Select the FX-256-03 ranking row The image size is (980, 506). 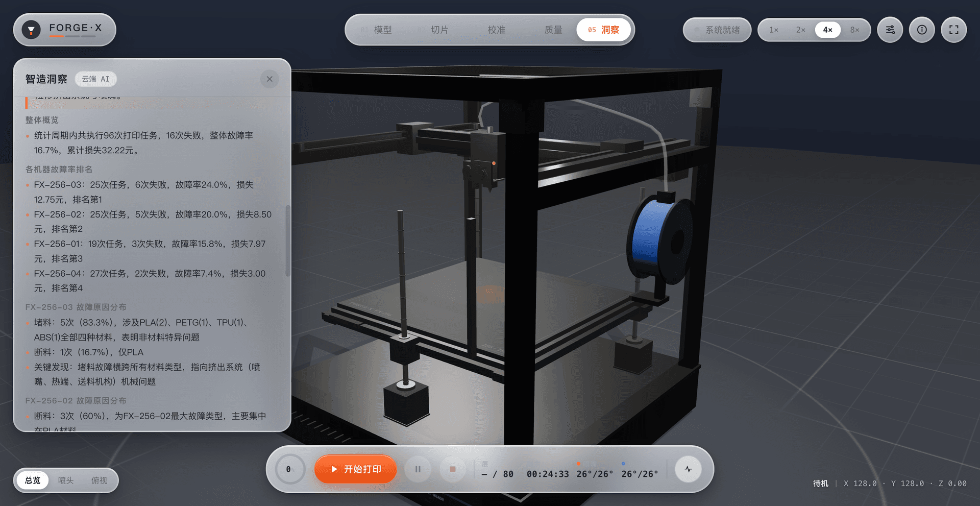[148, 192]
